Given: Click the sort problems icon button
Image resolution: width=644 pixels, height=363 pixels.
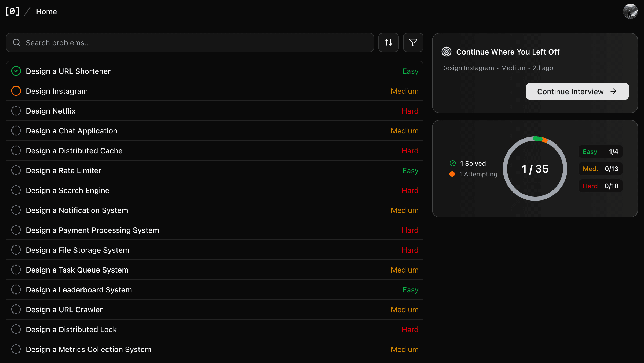Looking at the screenshot, I should 388,42.
